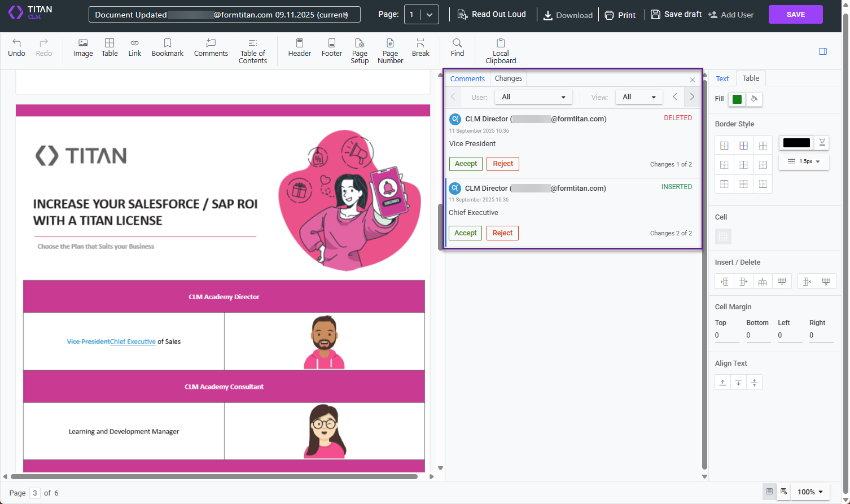
Task: Insert an image from the toolbar
Action: [83, 47]
